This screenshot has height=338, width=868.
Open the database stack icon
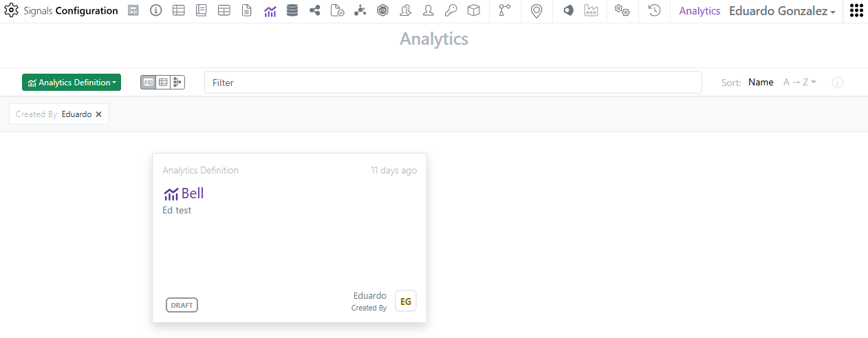pos(292,10)
